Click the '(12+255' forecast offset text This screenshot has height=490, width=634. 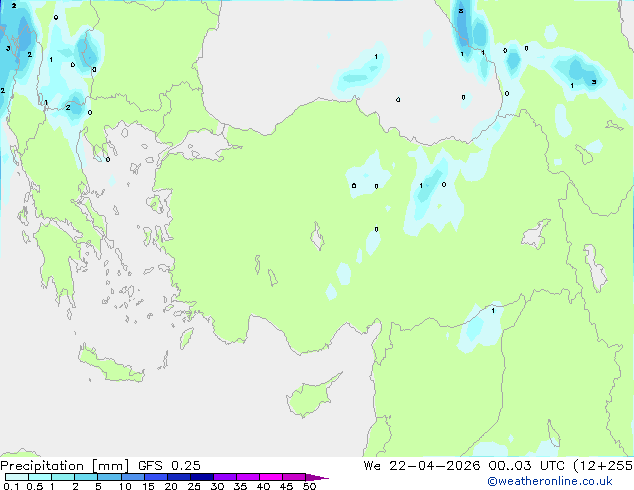pos(602,466)
